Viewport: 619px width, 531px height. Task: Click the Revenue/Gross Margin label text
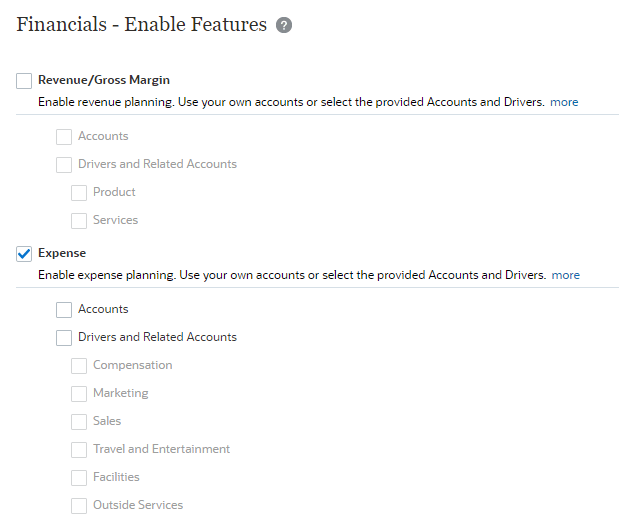click(104, 80)
